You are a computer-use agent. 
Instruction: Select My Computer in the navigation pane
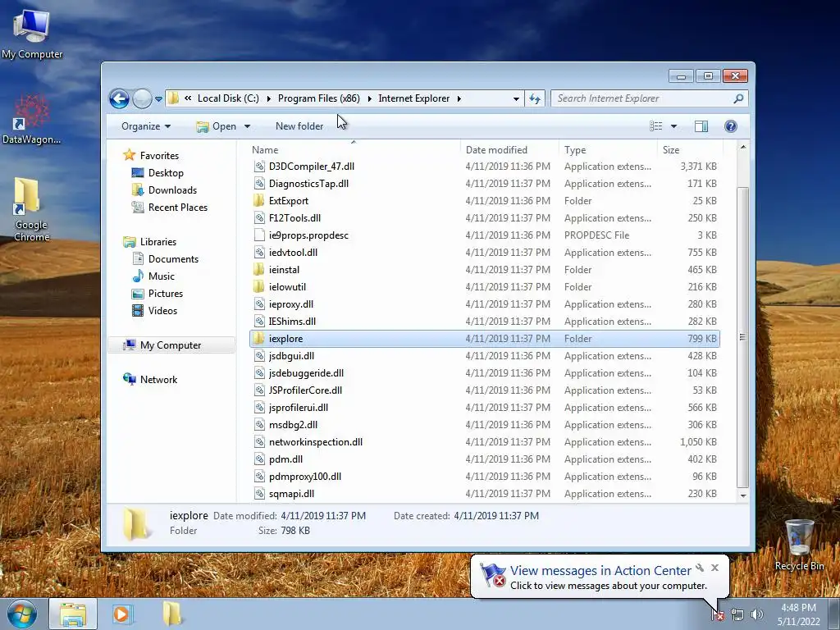tap(171, 345)
